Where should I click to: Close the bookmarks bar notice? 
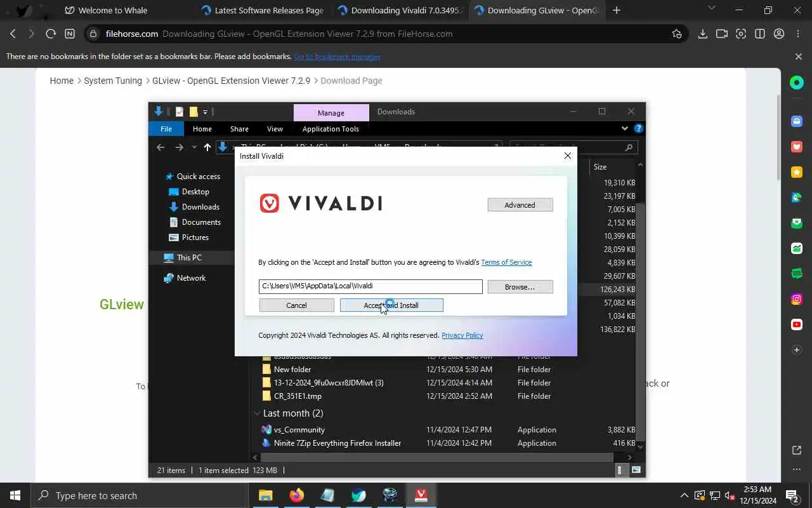coord(799,57)
